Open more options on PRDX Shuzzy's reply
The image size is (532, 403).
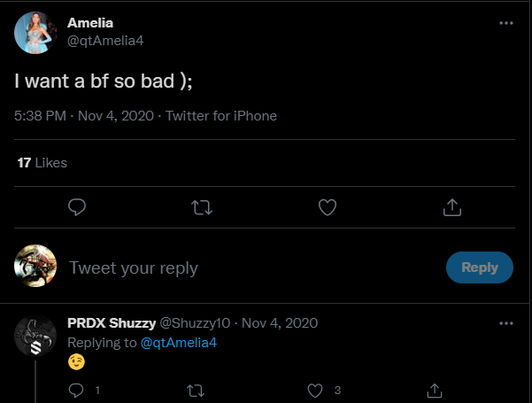point(505,322)
